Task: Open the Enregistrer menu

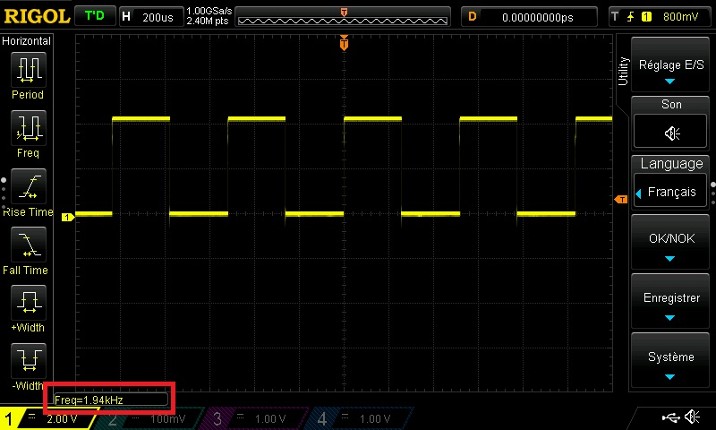Action: pyautogui.click(x=670, y=306)
